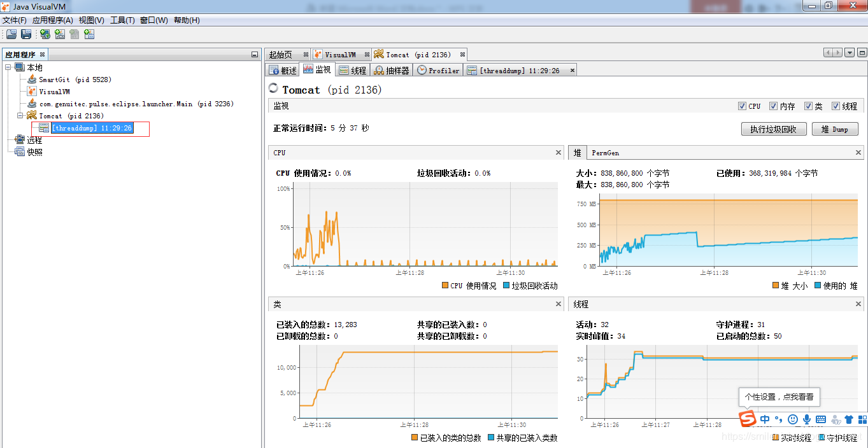
Task: Switch to the Profiler tab
Action: (x=438, y=70)
